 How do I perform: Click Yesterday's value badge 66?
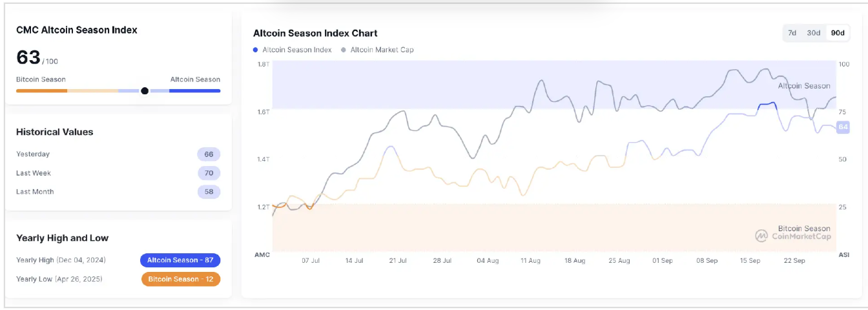[x=209, y=154]
